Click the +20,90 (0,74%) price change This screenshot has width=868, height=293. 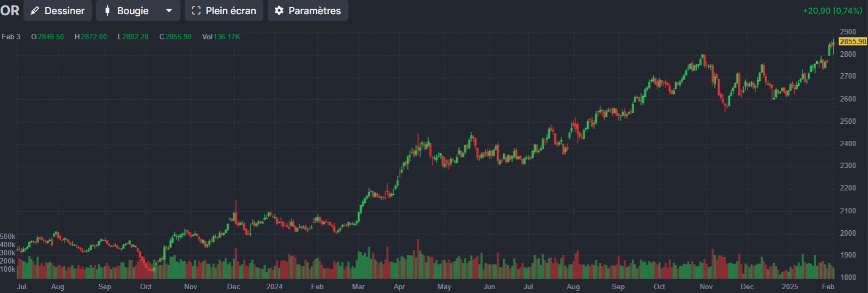click(x=832, y=11)
